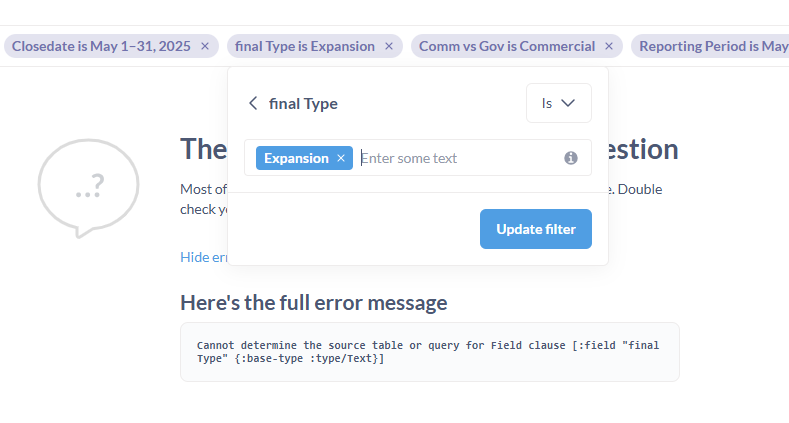789x423 pixels.
Task: Delete the Comm vs Gov filter via X
Action: (x=609, y=46)
